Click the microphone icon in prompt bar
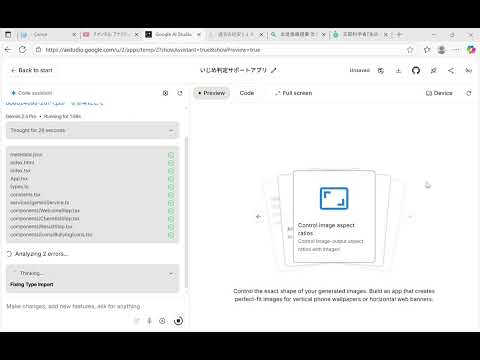 [149, 321]
